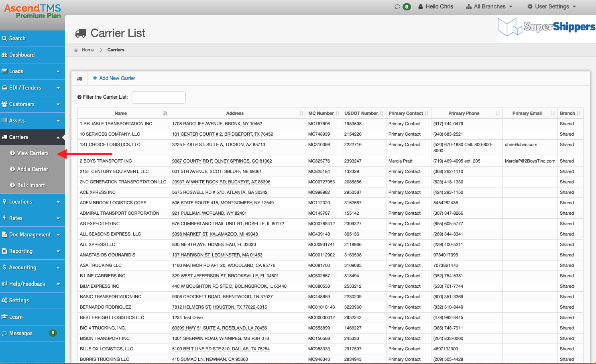The height and width of the screenshot is (364, 596).
Task: Click the Learn graduation cap icon
Action: (x=4, y=317)
